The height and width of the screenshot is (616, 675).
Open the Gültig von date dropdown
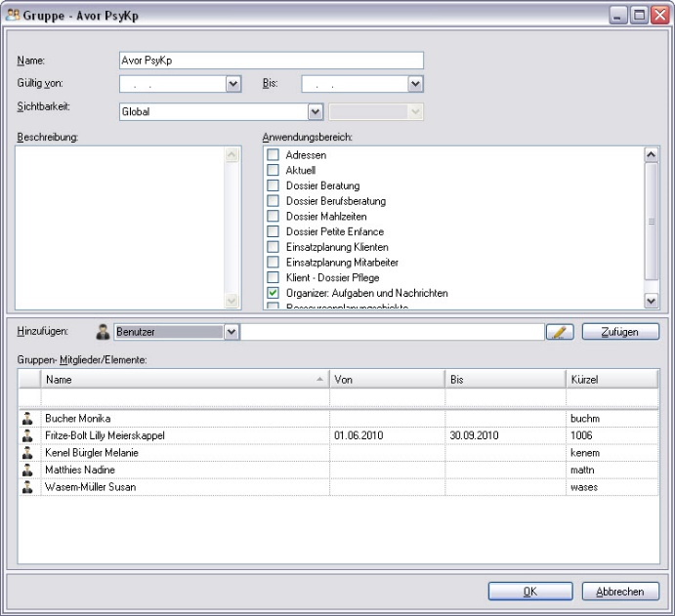pos(233,85)
